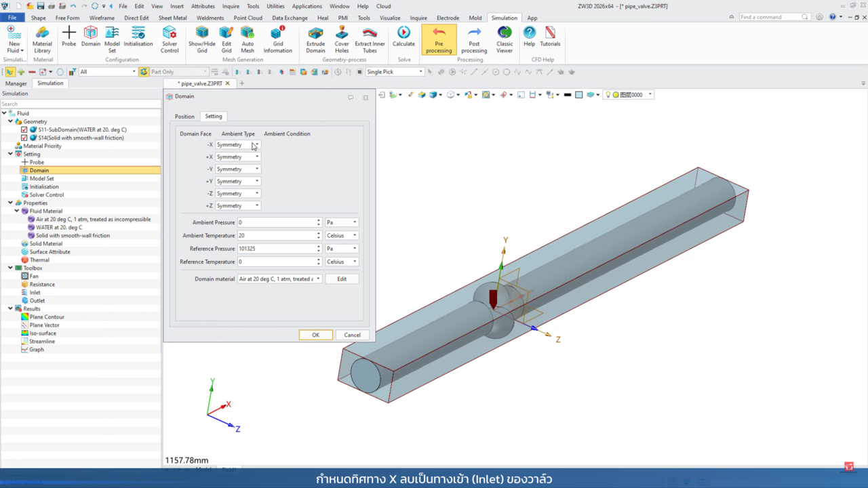This screenshot has width=868, height=488.
Task: Open the Sheet Metal ribbon tab
Action: point(173,18)
